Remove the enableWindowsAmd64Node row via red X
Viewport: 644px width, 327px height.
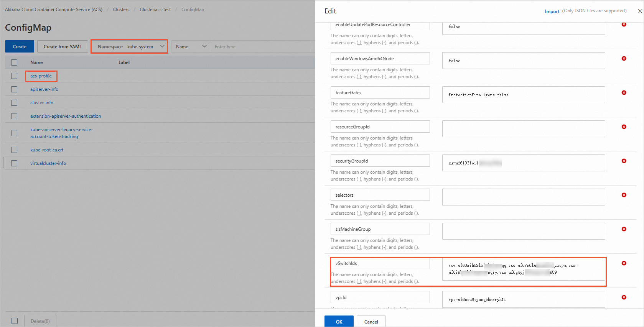point(624,59)
